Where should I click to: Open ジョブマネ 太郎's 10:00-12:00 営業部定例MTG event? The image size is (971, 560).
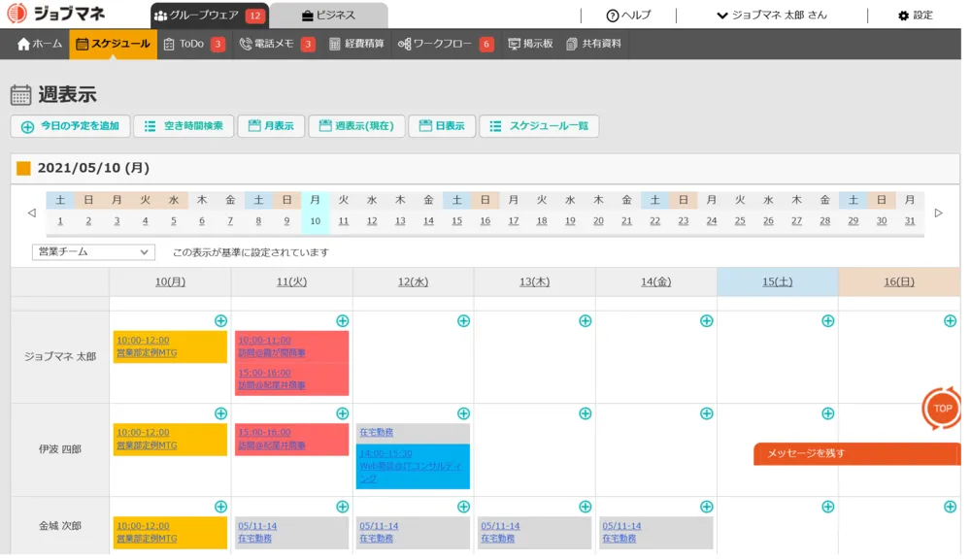pos(170,346)
